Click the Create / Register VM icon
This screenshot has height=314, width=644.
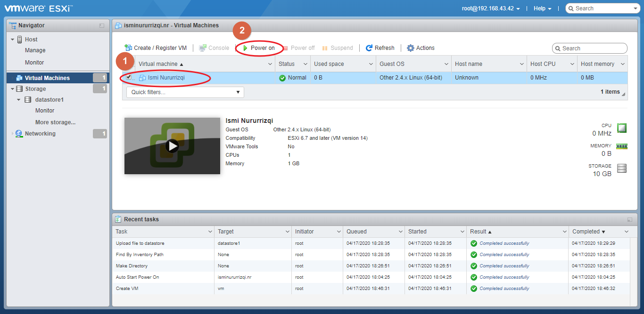pyautogui.click(x=128, y=48)
